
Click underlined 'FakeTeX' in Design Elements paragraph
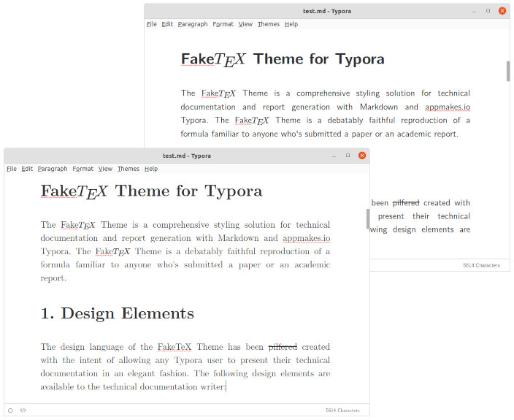(174, 347)
